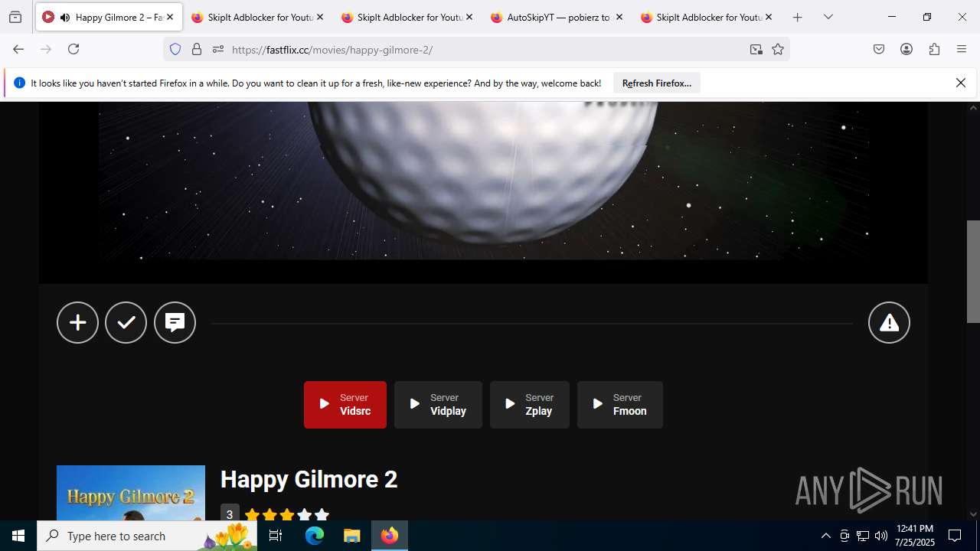Switch to third tab, SkipIt Adblocker for Youtube

click(x=407, y=17)
